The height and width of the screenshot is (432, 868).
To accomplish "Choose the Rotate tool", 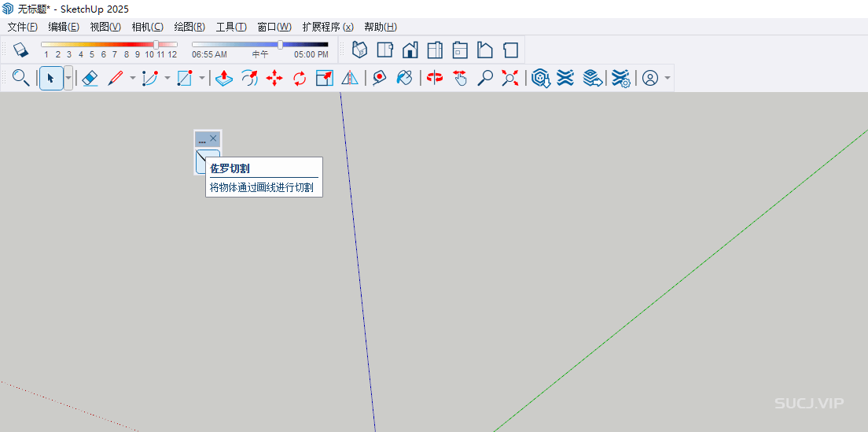I will point(300,78).
